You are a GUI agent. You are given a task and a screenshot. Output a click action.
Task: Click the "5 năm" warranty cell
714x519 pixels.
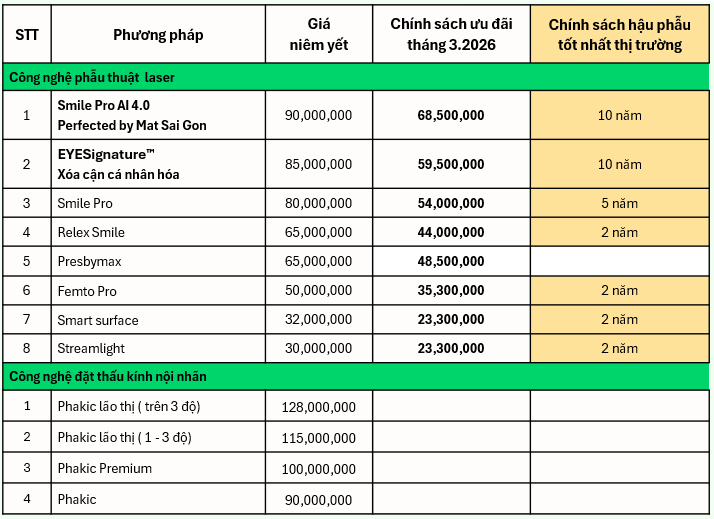tap(619, 203)
